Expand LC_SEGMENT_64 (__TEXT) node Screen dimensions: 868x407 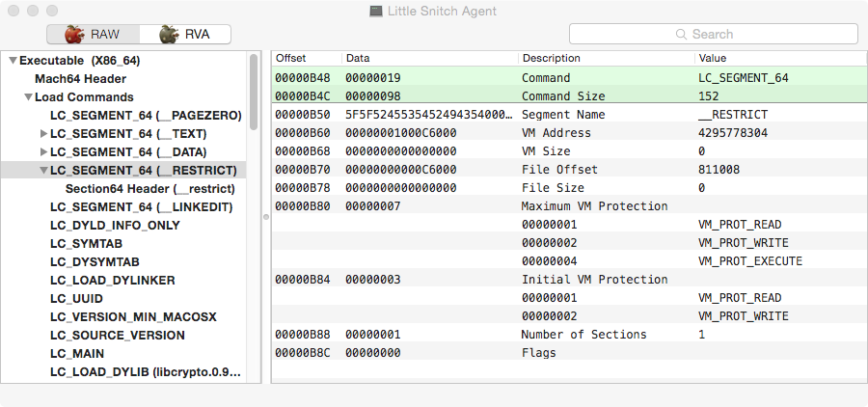click(43, 134)
